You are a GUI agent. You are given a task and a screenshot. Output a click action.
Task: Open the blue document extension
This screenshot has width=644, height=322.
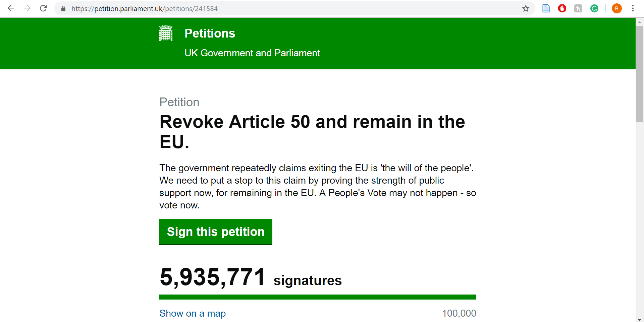coord(546,8)
